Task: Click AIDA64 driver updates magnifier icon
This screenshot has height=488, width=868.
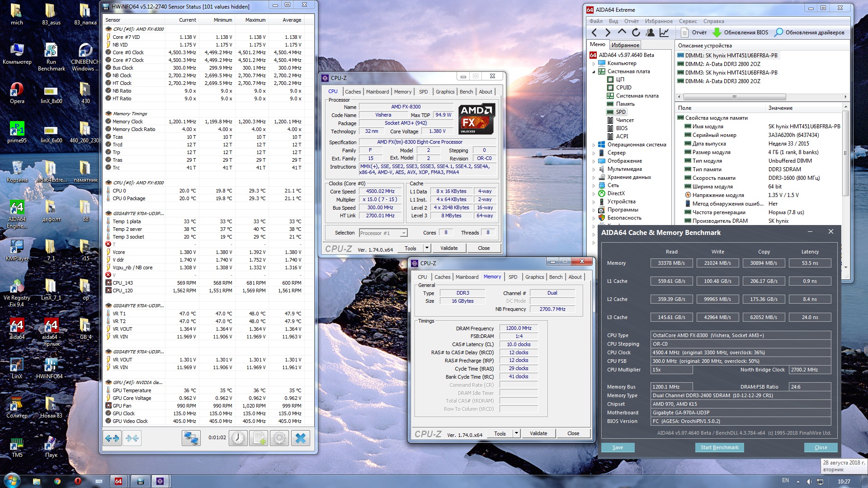Action: click(x=778, y=33)
